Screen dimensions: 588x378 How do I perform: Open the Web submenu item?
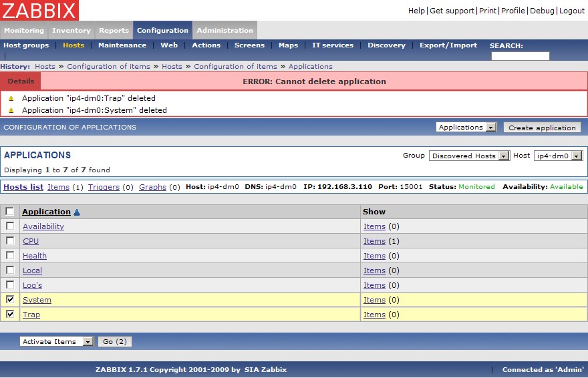coord(169,45)
